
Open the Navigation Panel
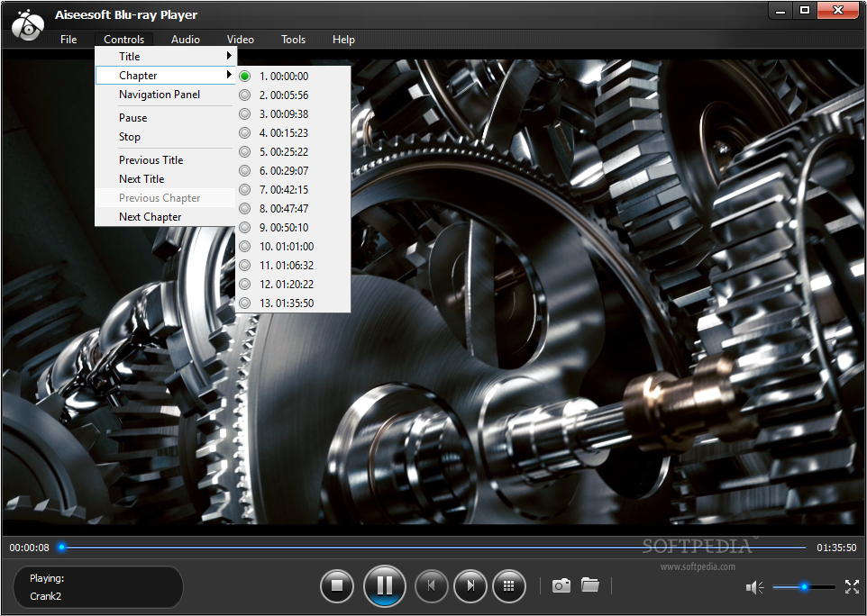(160, 94)
